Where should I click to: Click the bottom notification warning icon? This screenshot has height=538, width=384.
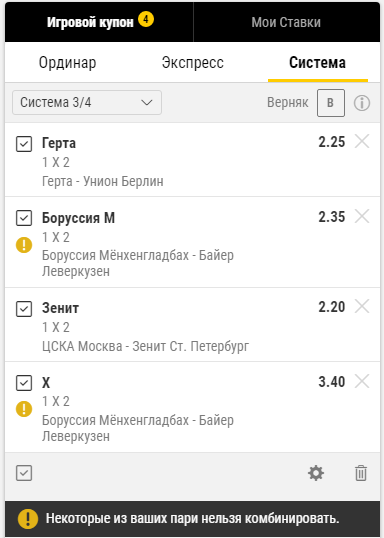[28, 518]
